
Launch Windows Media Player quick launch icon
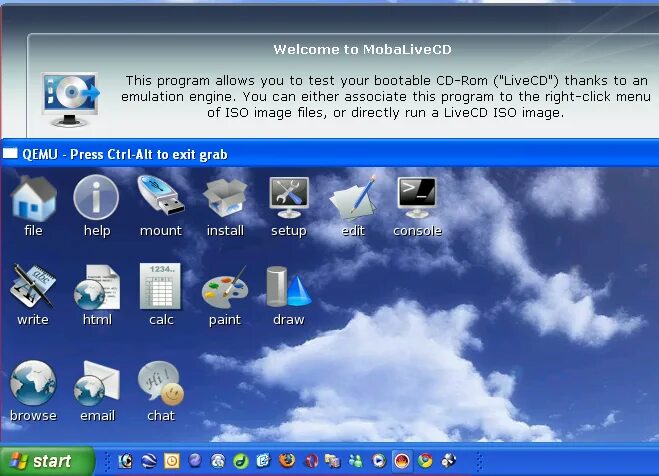379,461
